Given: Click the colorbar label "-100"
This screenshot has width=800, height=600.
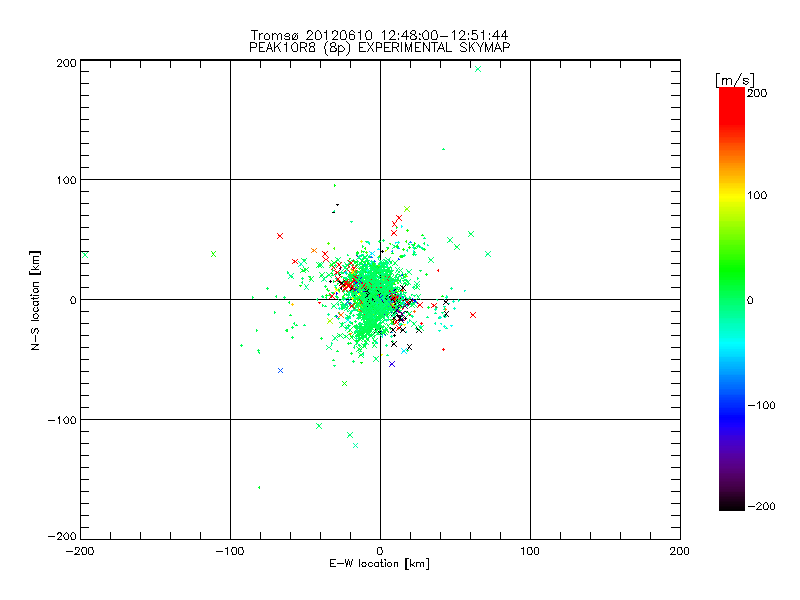Looking at the screenshot, I should click(761, 405).
